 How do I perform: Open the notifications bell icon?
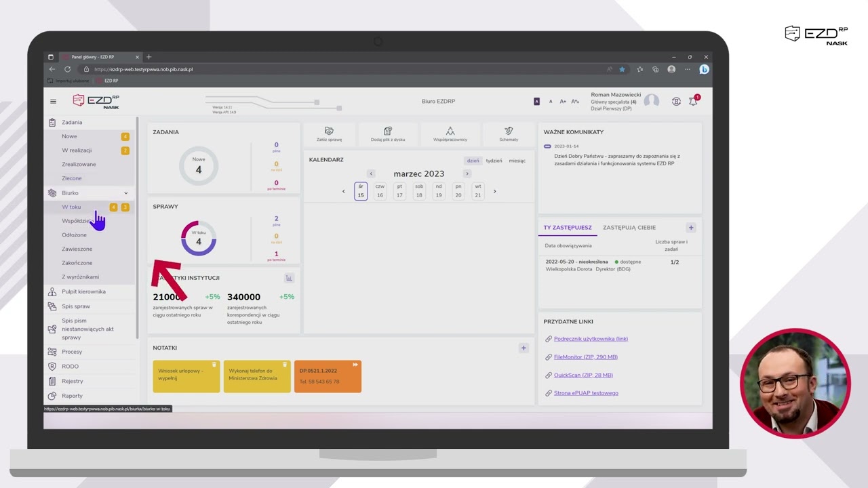point(693,101)
